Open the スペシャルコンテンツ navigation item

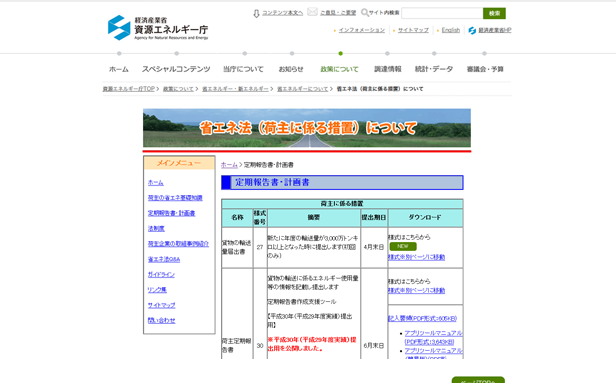[176, 69]
